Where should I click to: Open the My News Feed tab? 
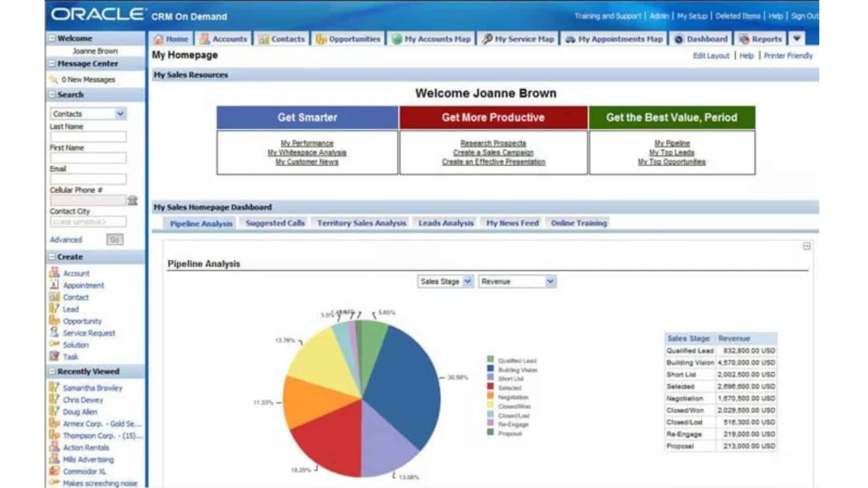512,223
